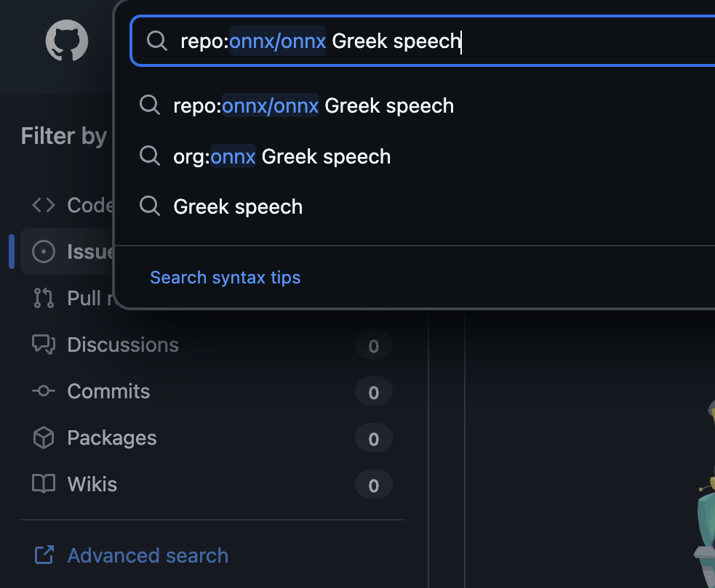Screen dimensions: 715x588
Task: Click the Wikis book icon
Action: (44, 484)
